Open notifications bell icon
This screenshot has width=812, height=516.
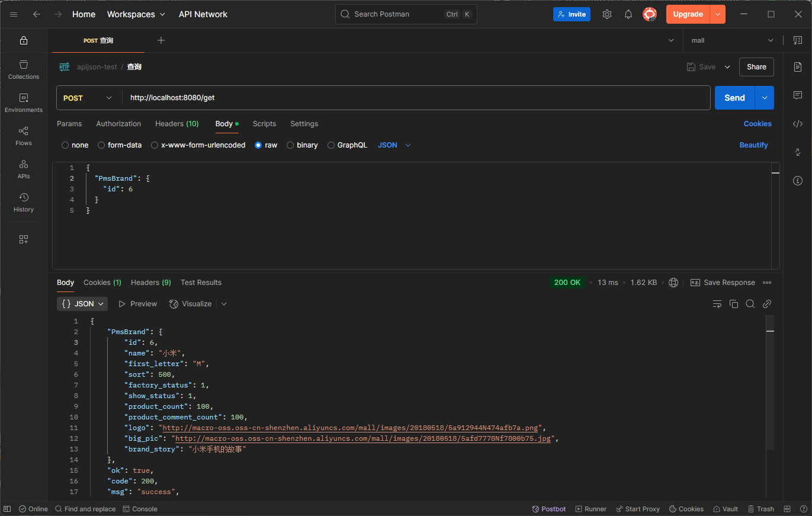click(x=628, y=14)
